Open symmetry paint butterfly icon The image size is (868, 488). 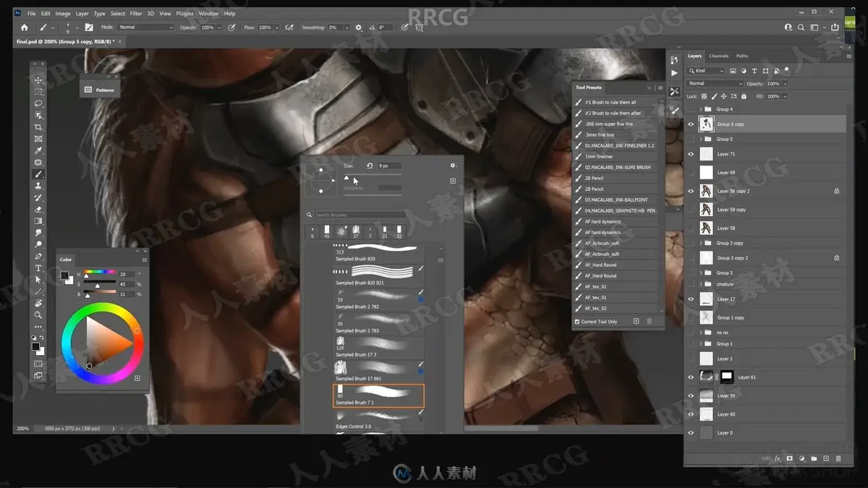click(x=420, y=27)
